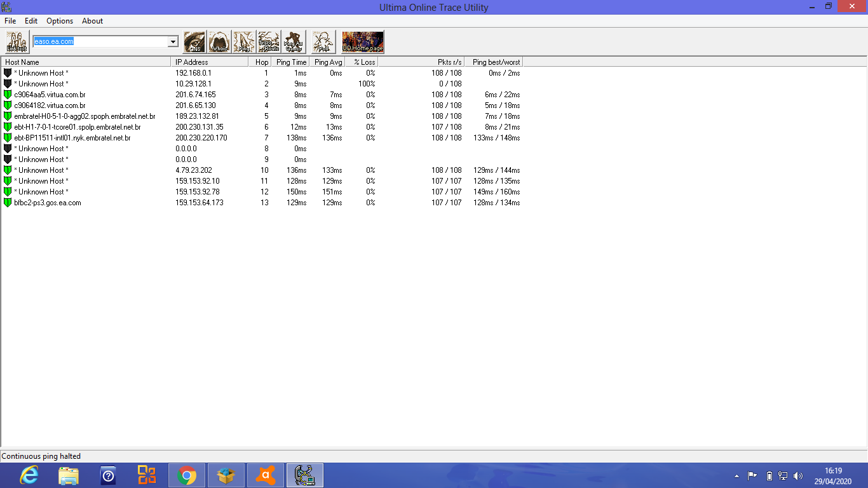Click the shield icon next to ebt-BP11511-intl01.nyk.embratel.net.br
The width and height of the screenshot is (868, 488).
[x=8, y=138]
